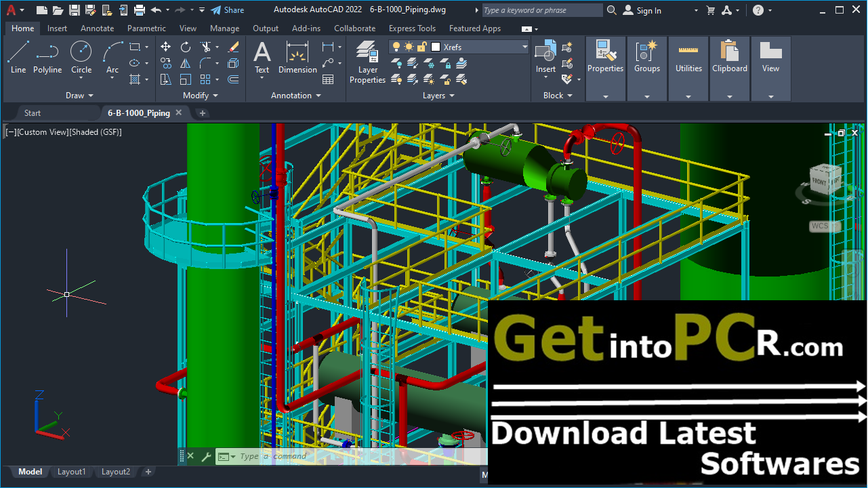Click the Offset tool

pyautogui.click(x=233, y=79)
